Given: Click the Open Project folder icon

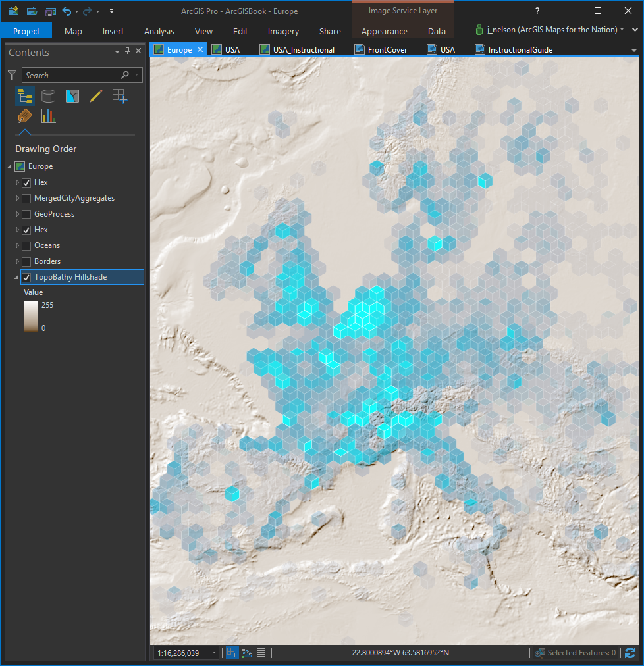Looking at the screenshot, I should [32, 11].
